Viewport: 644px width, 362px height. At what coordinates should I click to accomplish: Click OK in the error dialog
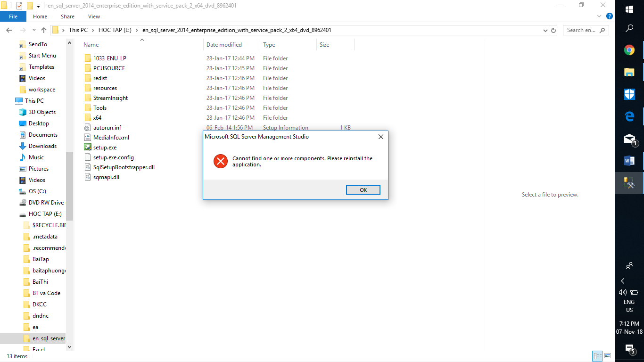pos(363,190)
